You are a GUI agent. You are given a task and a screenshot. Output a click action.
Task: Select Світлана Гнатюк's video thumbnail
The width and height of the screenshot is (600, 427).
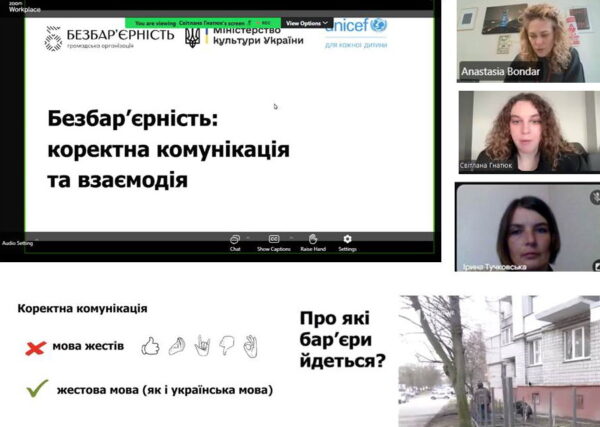click(x=529, y=132)
